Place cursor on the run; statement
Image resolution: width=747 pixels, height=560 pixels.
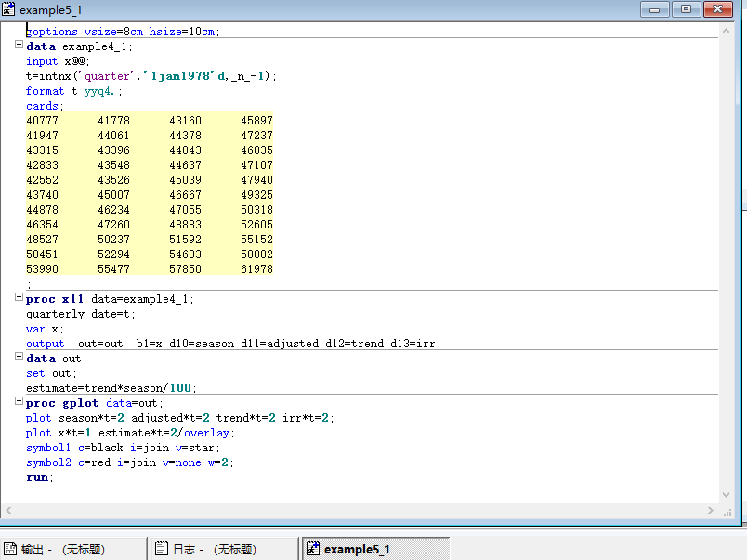(37, 477)
